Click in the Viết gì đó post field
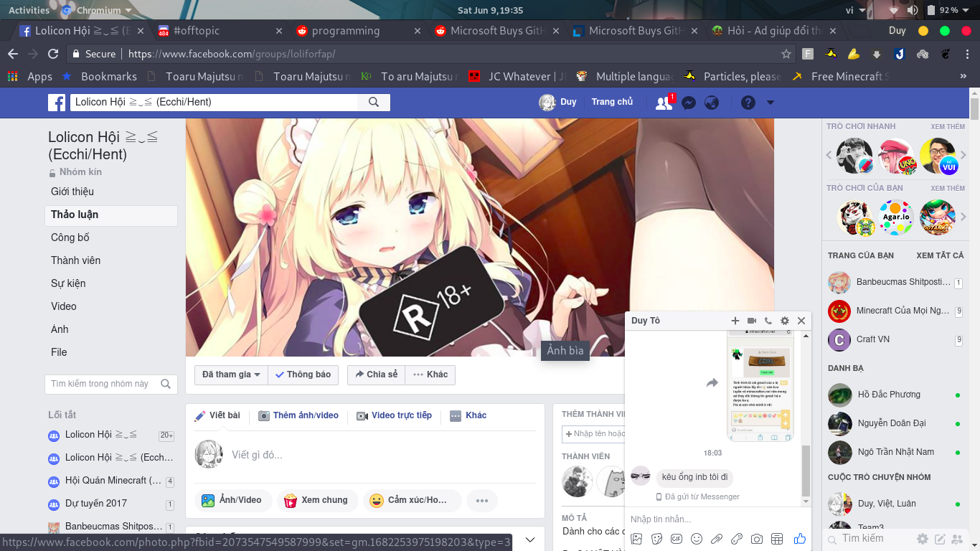 click(323, 454)
